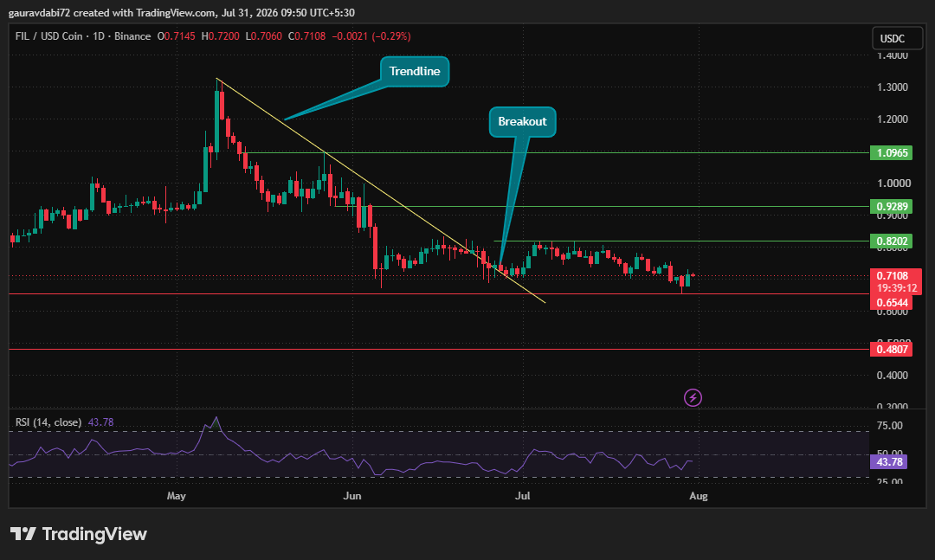Click the 1.2000 price scale value
This screenshot has height=560, width=935.
(x=892, y=119)
